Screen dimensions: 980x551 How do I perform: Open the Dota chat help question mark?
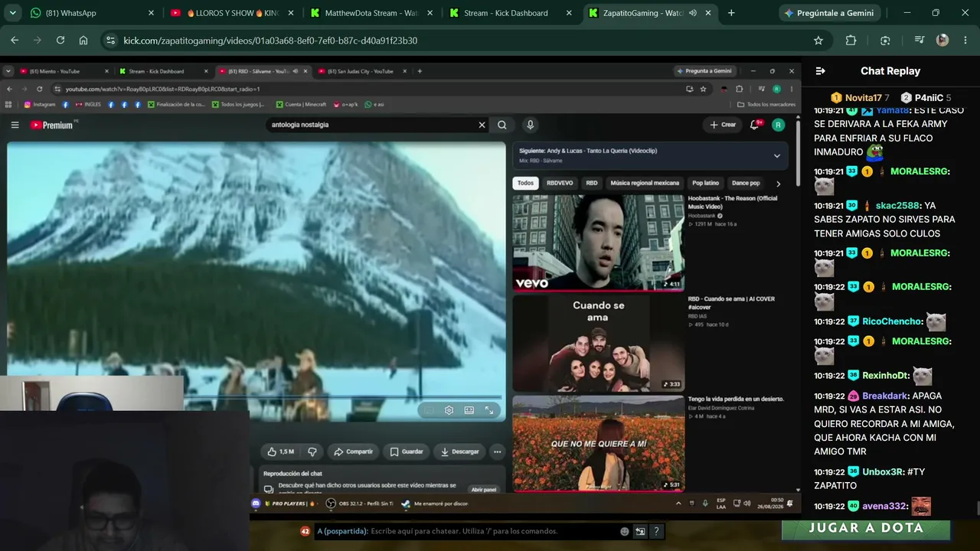click(x=656, y=531)
